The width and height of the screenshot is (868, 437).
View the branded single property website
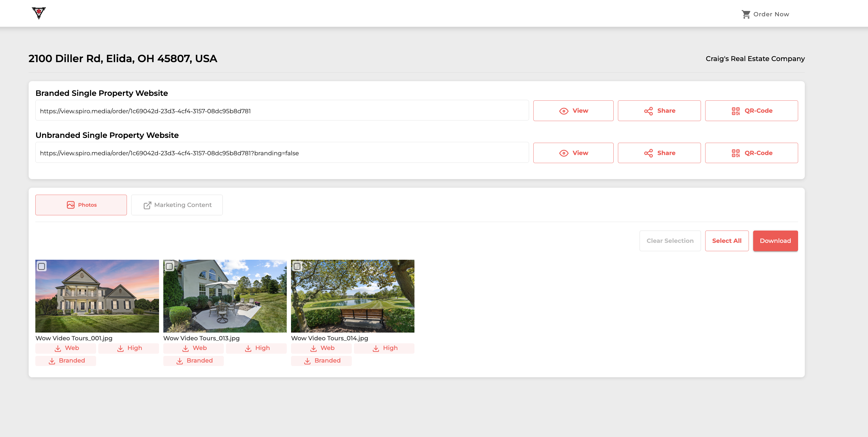(573, 111)
